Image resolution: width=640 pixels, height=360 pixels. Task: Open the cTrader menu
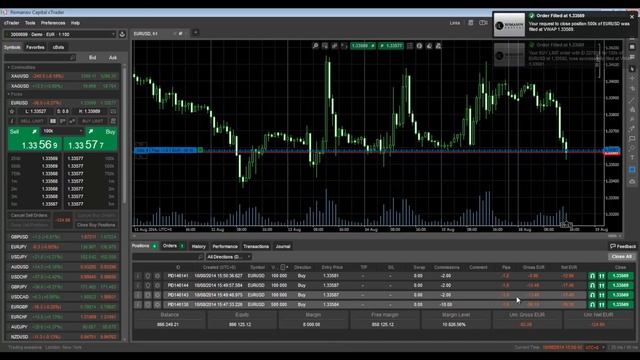point(12,23)
